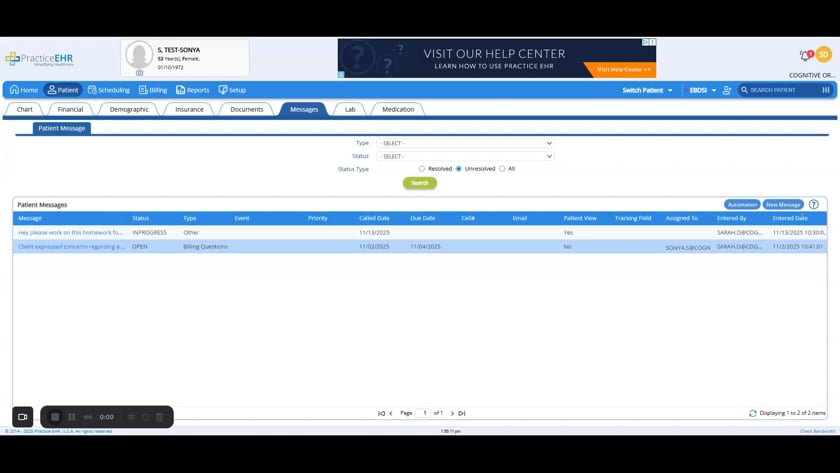Pause the screen recording
The image size is (840, 473).
tap(72, 417)
